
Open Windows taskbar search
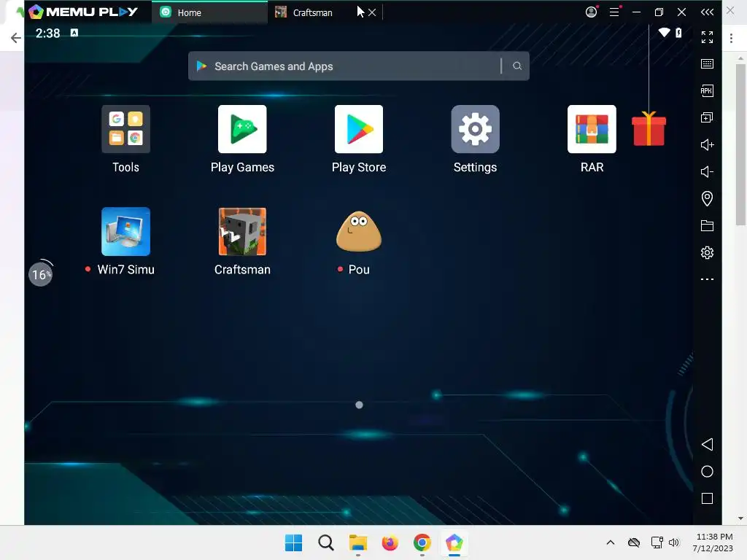326,542
